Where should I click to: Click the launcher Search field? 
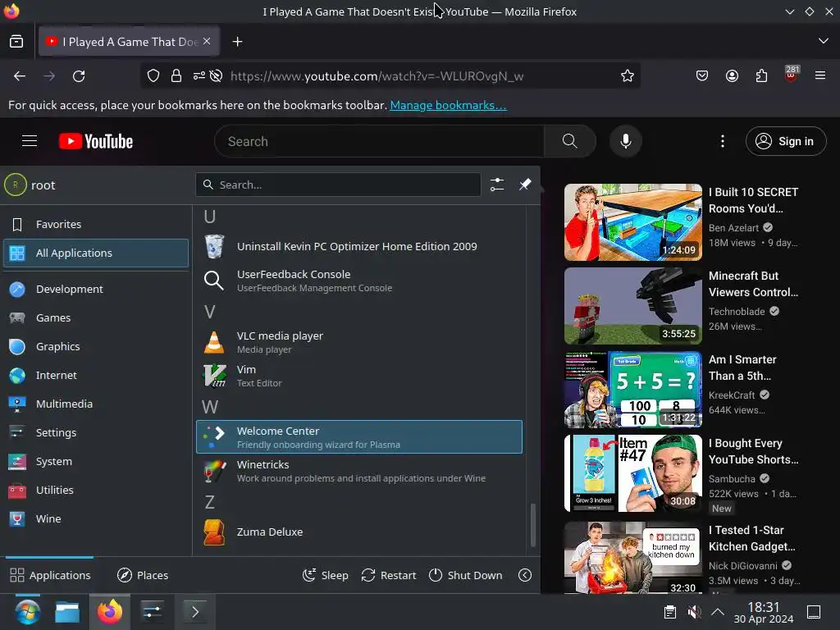(338, 185)
